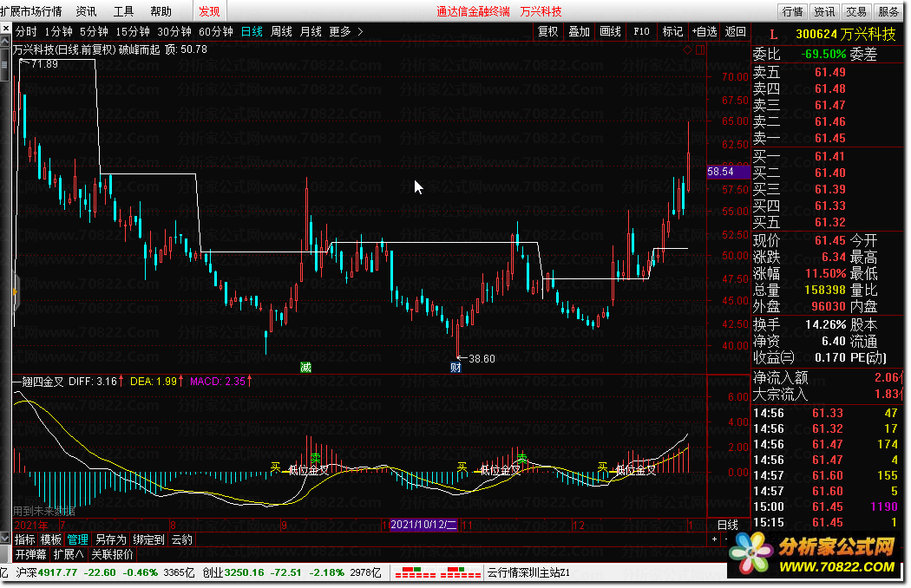Click the blue 财 marker below chart
Image resolution: width=911 pixels, height=588 pixels.
pyautogui.click(x=455, y=367)
